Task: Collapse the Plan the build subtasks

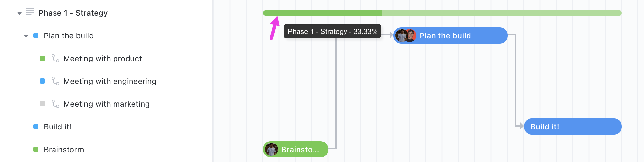Action: [26, 36]
